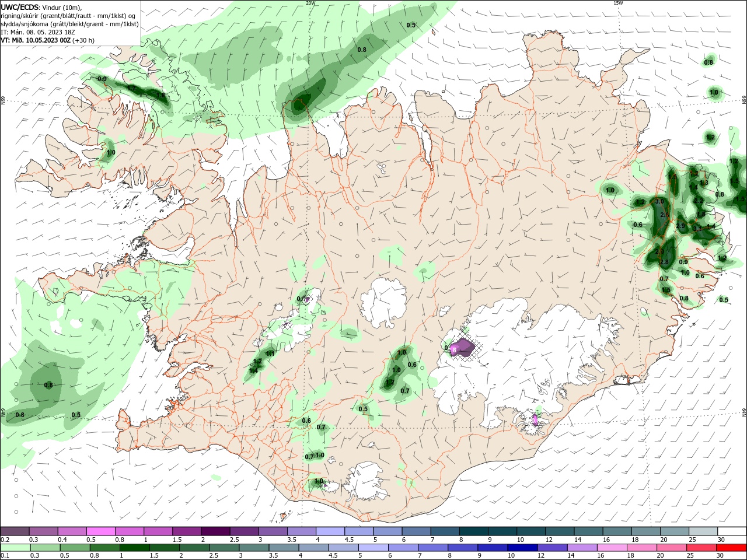Image resolution: width=747 pixels, height=560 pixels.
Task: Click the small pink snowfall patch on the southern glacier
Action: (x=535, y=419)
